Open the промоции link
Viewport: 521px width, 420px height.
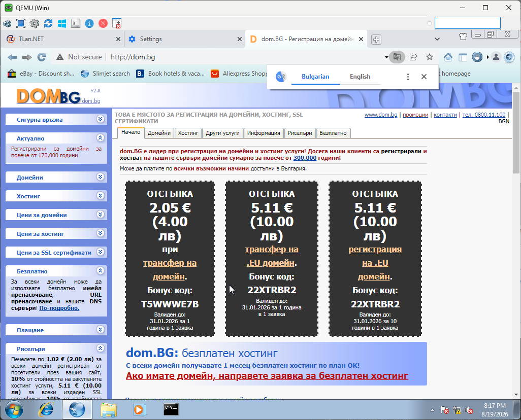pos(415,115)
